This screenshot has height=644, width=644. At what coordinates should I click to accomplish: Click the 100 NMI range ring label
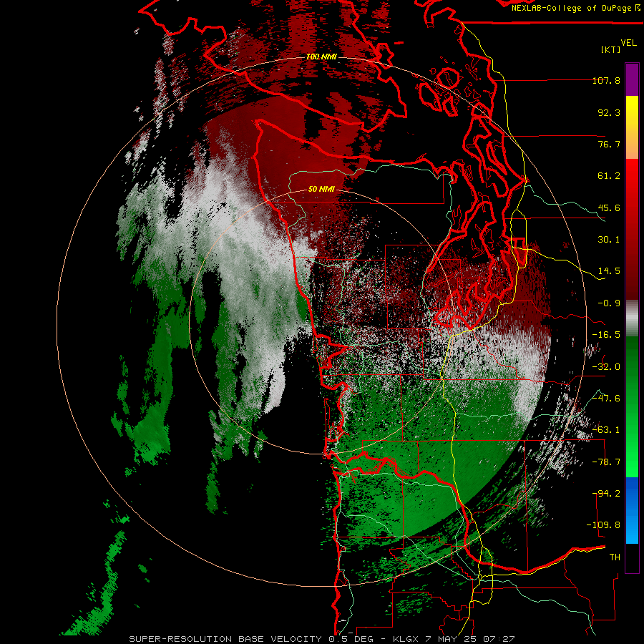[321, 57]
